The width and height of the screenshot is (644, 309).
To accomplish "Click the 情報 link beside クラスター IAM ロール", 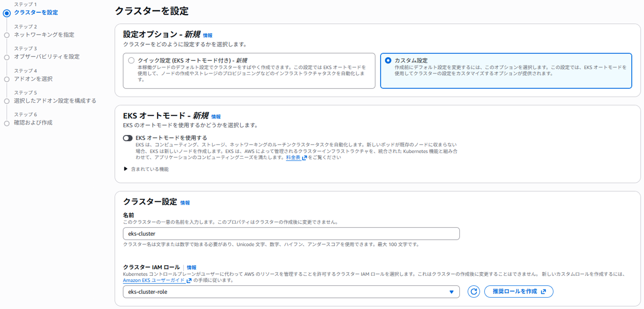I will [192, 268].
